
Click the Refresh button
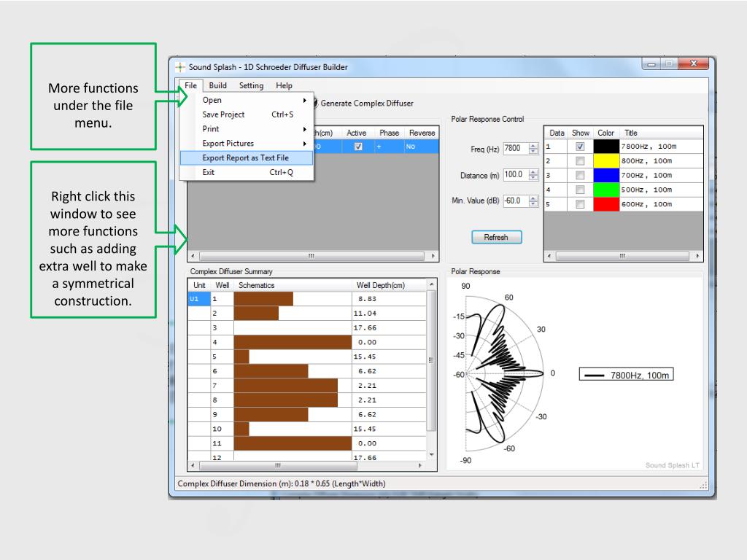pyautogui.click(x=496, y=237)
